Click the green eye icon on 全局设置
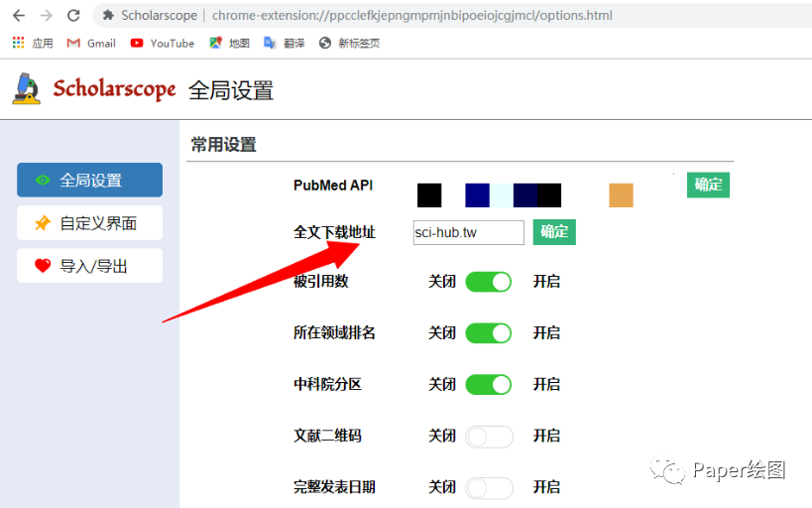This screenshot has height=508, width=812. pyautogui.click(x=43, y=180)
